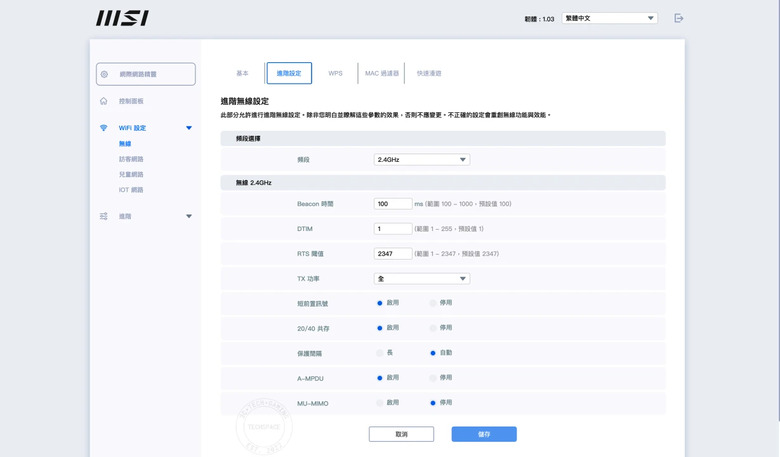Click the WiFi icon in sidebar
Image resolution: width=780 pixels, height=457 pixels.
pyautogui.click(x=103, y=128)
